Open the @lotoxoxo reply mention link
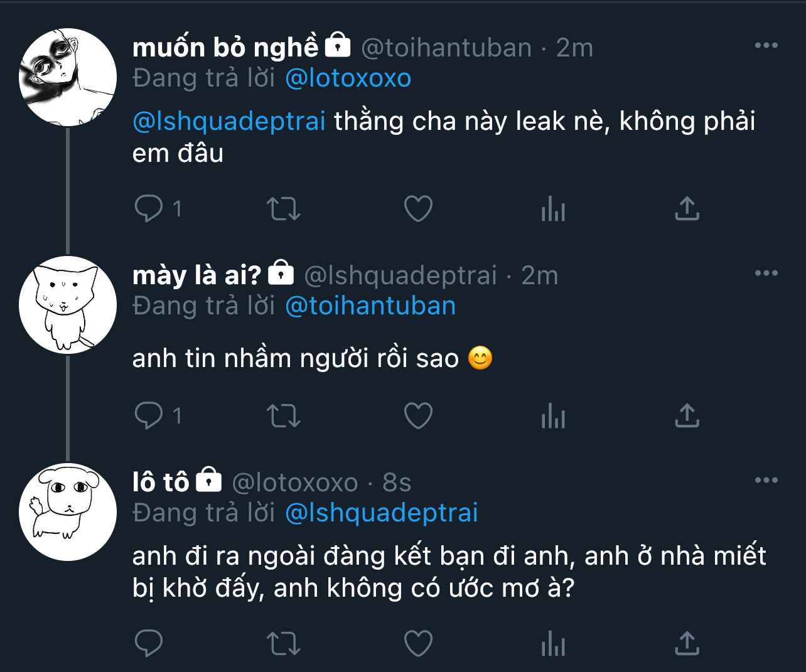This screenshot has height=672, width=806. tap(348, 78)
